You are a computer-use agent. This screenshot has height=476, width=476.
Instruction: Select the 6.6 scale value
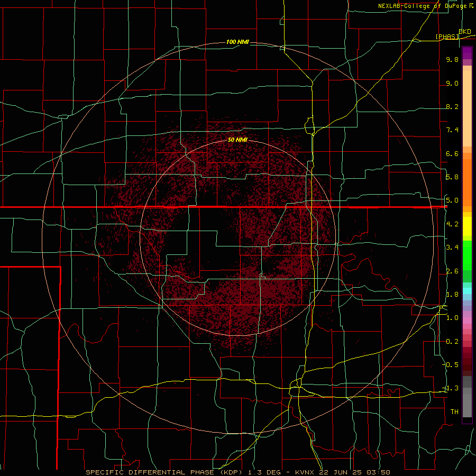point(452,154)
